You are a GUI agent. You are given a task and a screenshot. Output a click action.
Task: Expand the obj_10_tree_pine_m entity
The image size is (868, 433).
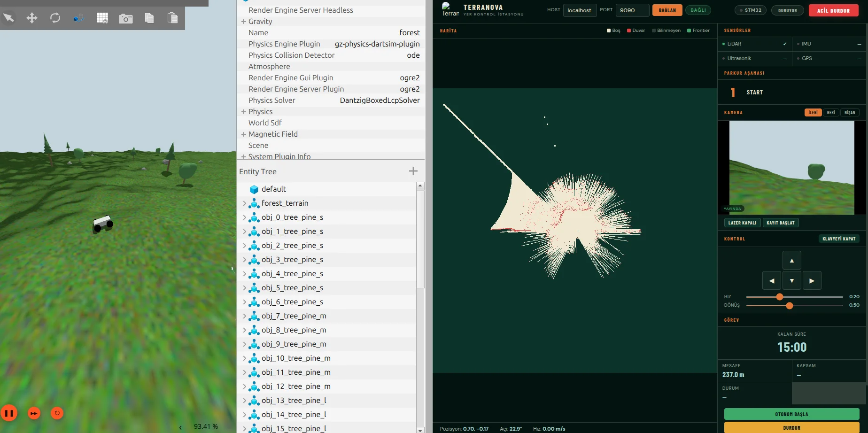pos(244,358)
